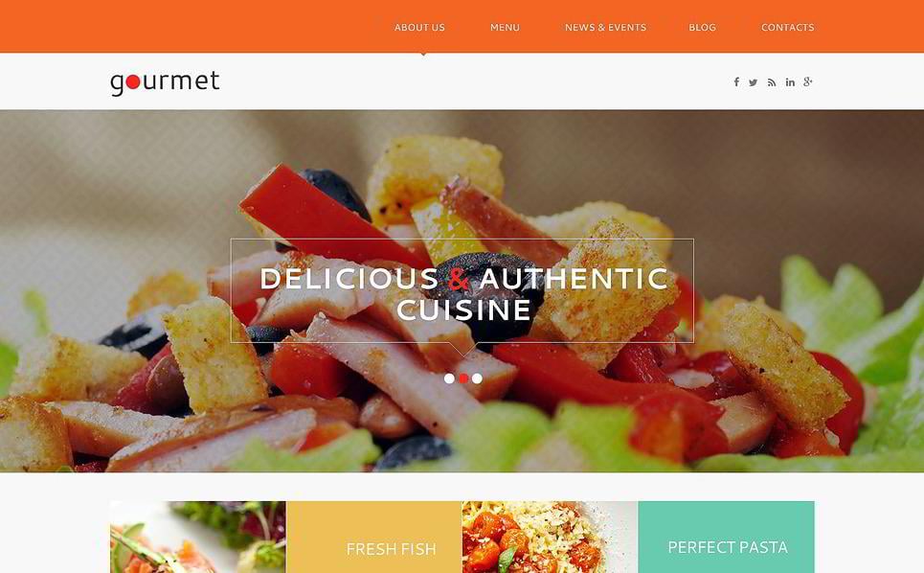The image size is (924, 573).
Task: Open the Twitter social icon
Action: (754, 82)
